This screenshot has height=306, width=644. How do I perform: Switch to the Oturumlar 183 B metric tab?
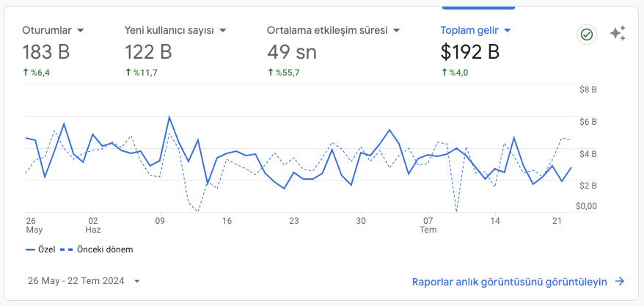[x=45, y=52]
